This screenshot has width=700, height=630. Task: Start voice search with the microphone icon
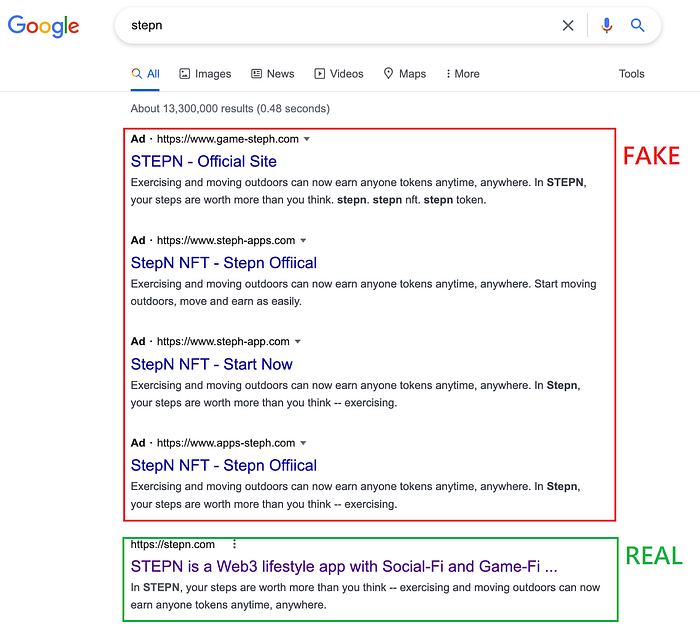pos(606,25)
